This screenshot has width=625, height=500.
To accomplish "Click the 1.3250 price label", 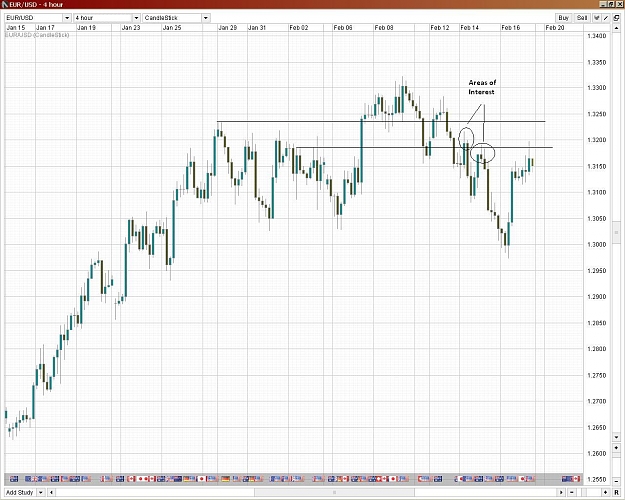I will [597, 114].
